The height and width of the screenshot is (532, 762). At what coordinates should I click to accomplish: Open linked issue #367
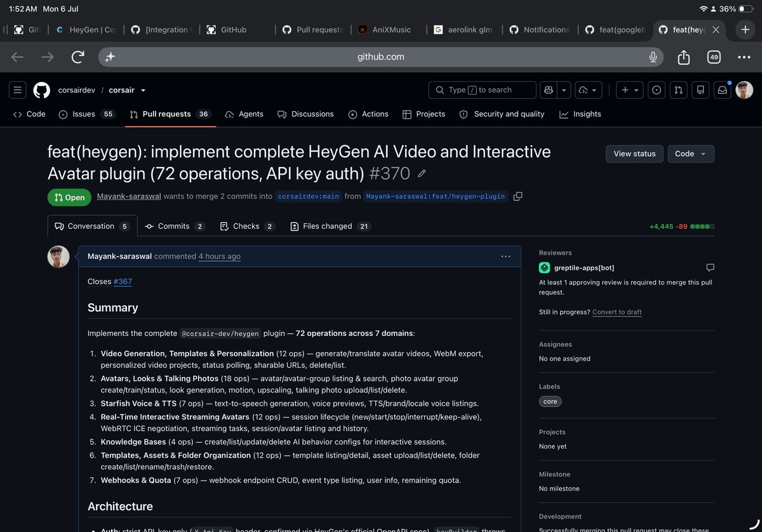point(123,281)
